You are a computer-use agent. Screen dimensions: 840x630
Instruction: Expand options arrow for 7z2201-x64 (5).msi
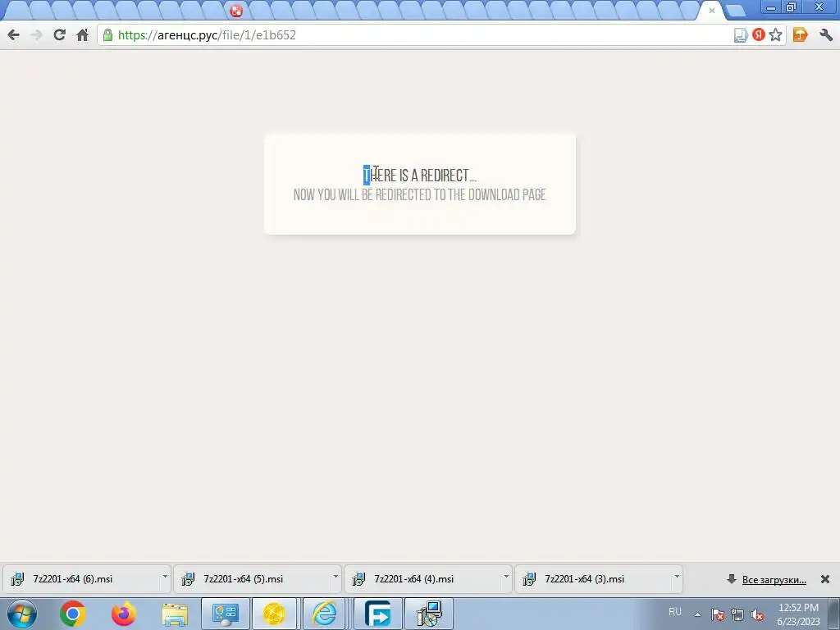coord(336,577)
